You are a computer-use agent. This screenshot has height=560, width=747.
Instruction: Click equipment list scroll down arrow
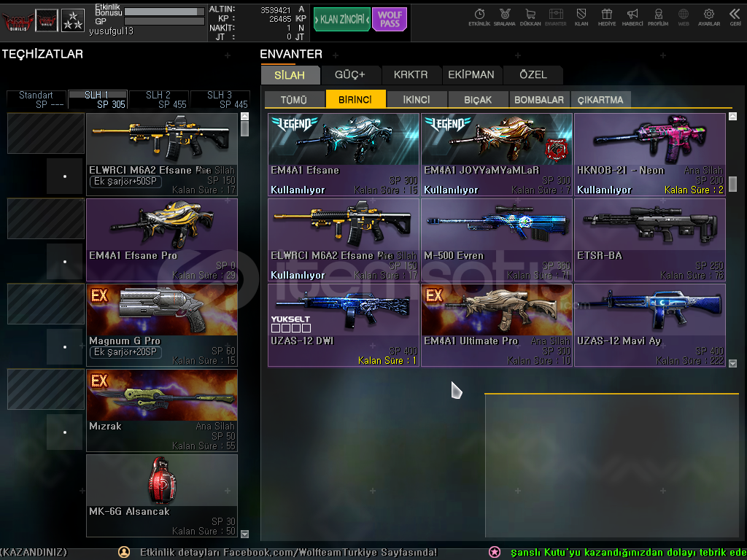(x=245, y=534)
